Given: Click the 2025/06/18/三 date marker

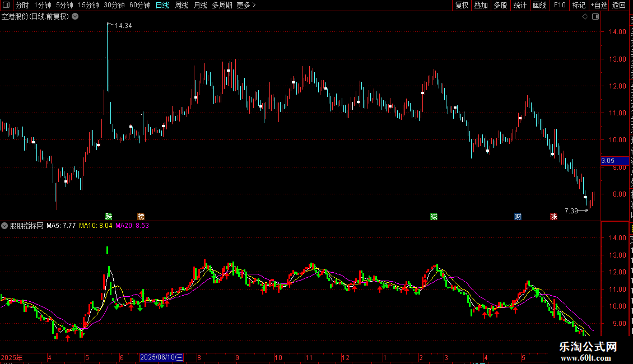Looking at the screenshot, I should pos(161,357).
